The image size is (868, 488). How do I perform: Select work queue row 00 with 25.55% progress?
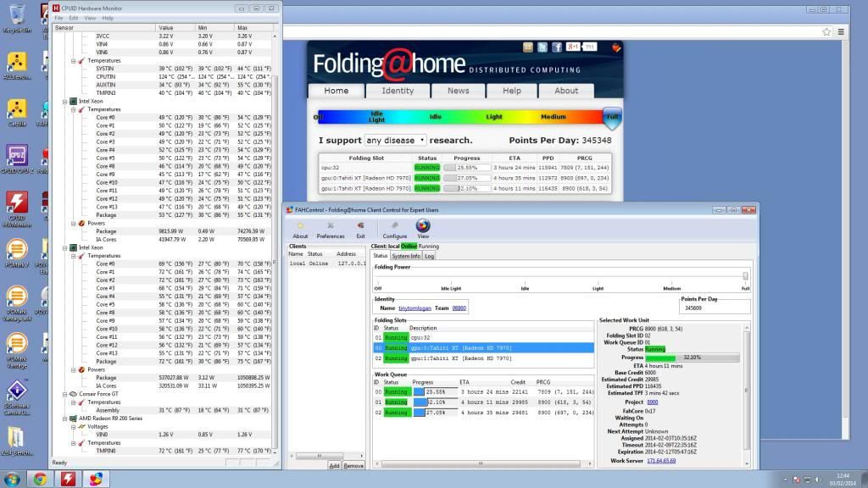[483, 391]
